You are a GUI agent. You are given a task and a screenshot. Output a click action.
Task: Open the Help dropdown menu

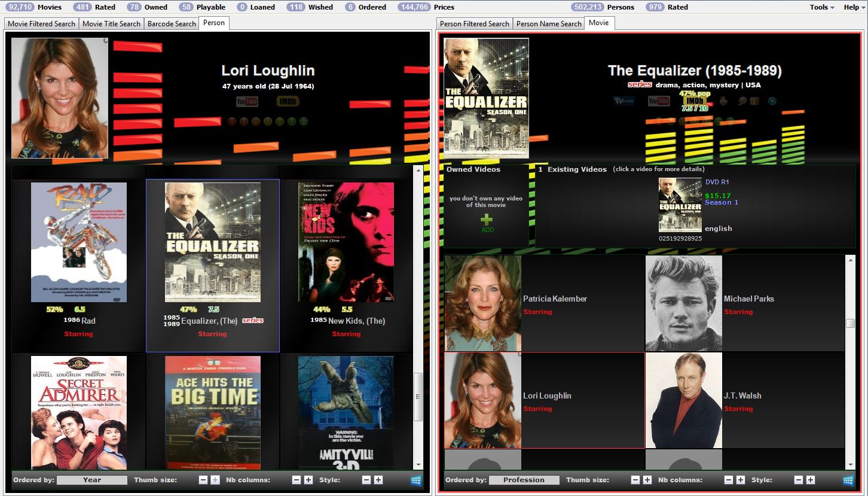pos(854,7)
